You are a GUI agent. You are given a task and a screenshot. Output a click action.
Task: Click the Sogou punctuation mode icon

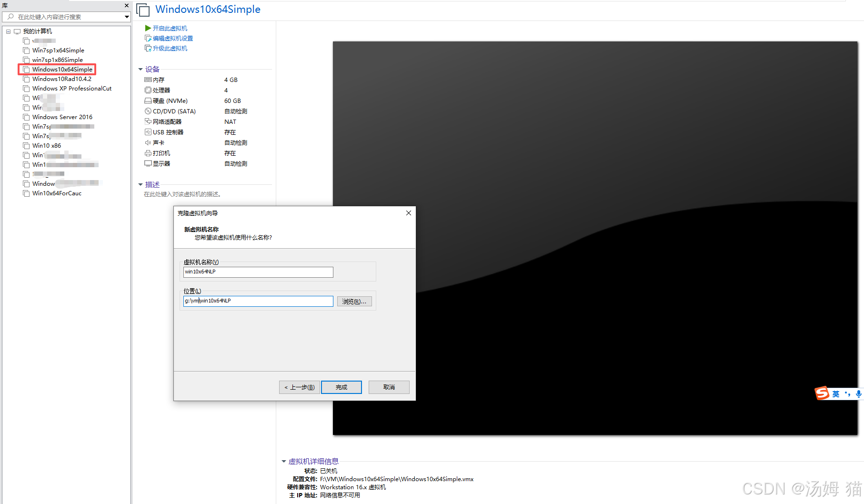pos(847,394)
